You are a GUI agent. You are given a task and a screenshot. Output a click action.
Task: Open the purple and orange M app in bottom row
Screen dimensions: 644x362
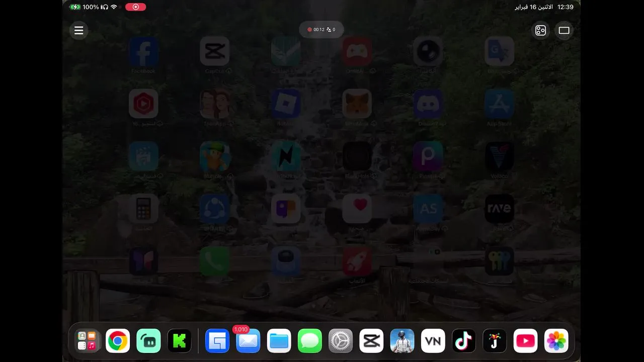pos(143,261)
